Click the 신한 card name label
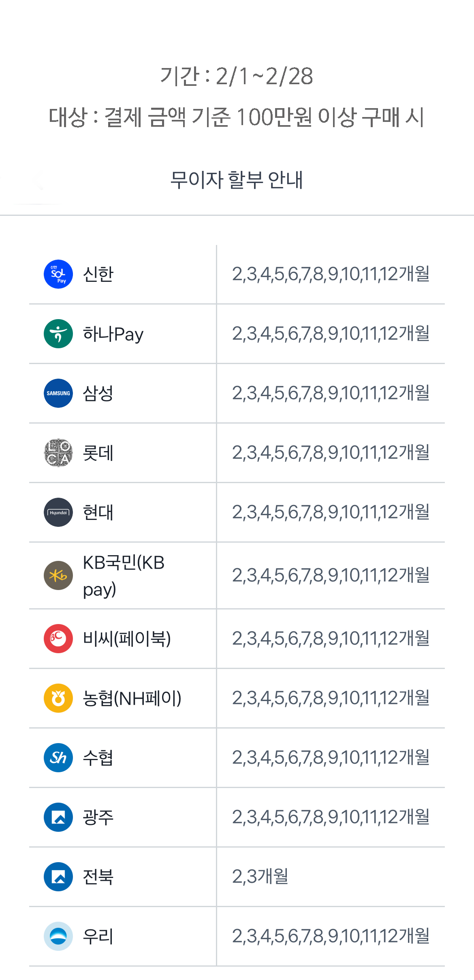474x980 pixels. [x=98, y=274]
